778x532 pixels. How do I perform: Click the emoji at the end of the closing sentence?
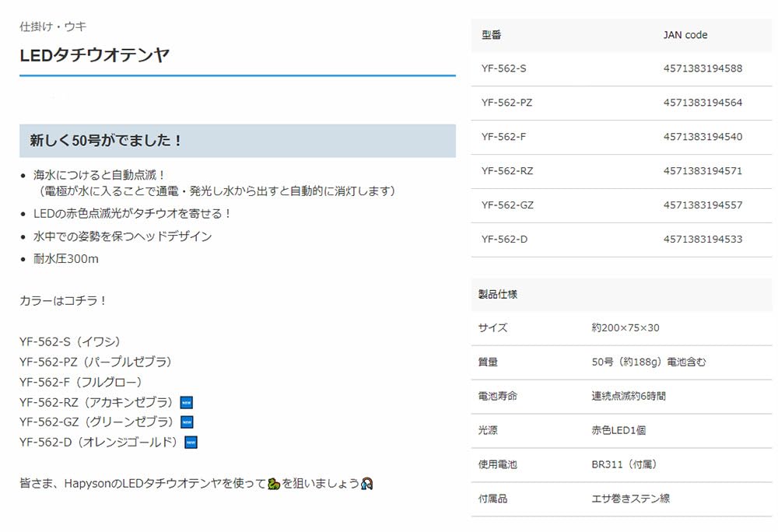pyautogui.click(x=368, y=484)
